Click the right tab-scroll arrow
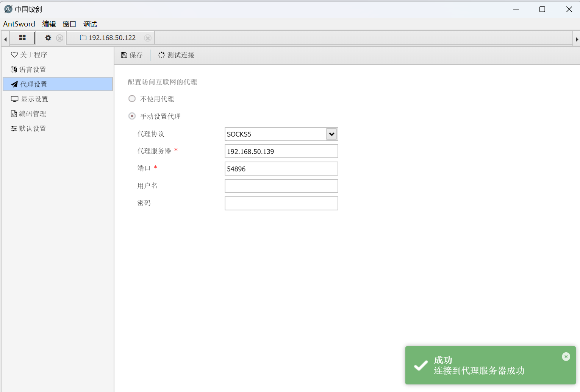Image resolution: width=580 pixels, height=392 pixels. 577,39
